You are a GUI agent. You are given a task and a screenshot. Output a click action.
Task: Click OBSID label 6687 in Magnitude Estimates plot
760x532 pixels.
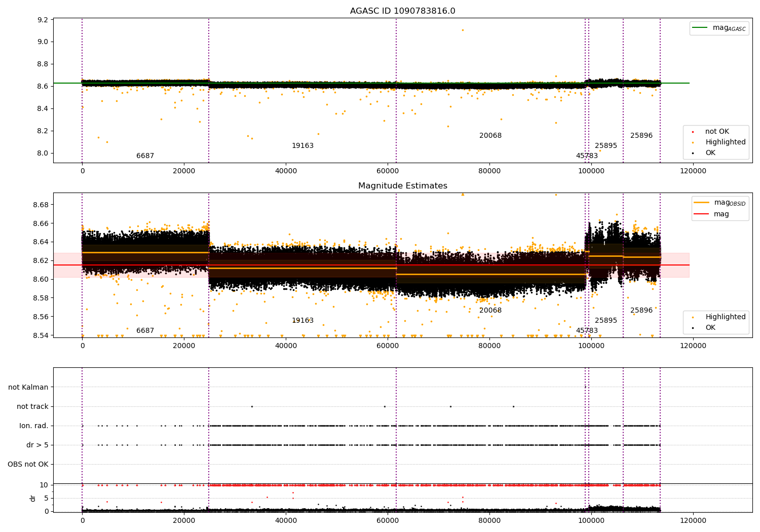tap(145, 331)
